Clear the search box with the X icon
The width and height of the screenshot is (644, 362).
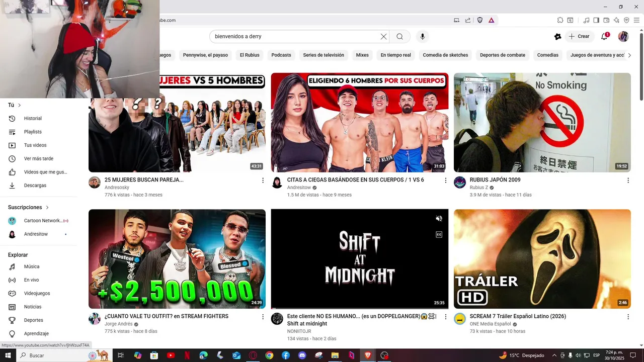click(383, 36)
